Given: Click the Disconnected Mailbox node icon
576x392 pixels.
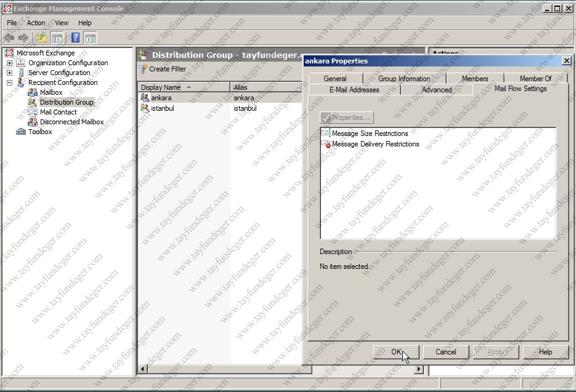Looking at the screenshot, I should (x=33, y=122).
